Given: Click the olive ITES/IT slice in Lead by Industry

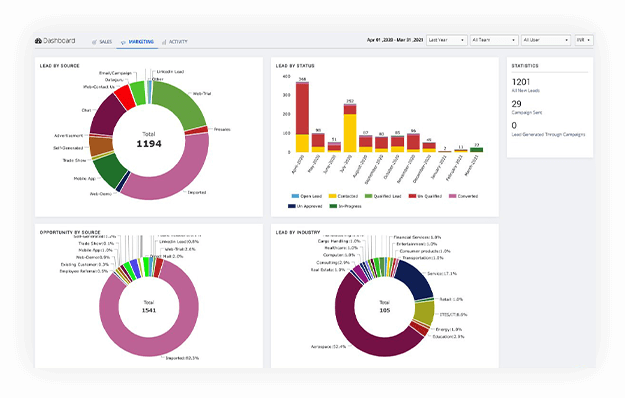Looking at the screenshot, I should coord(425,312).
